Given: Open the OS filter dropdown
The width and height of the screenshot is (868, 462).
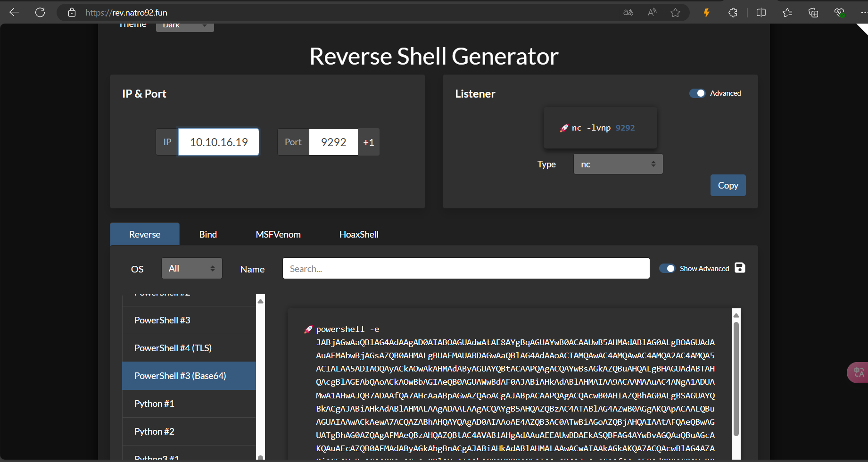Looking at the screenshot, I should (x=191, y=268).
